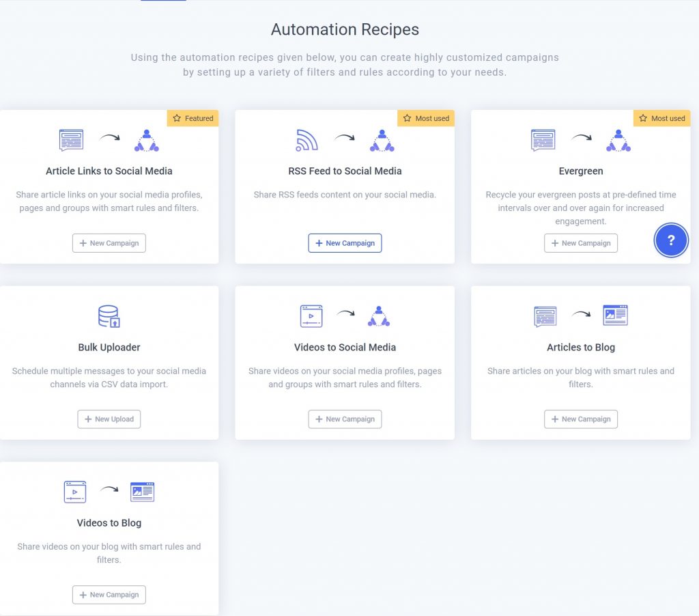Click 'Recycle your evergreen posts' description
699x616 pixels.
[580, 208]
